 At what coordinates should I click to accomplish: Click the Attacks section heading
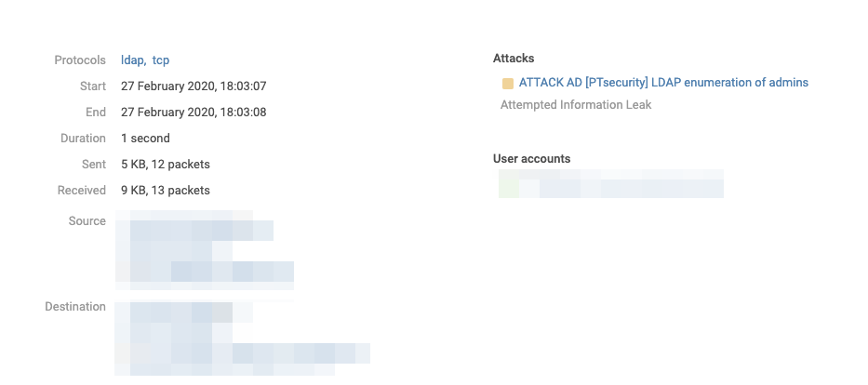[x=514, y=59]
